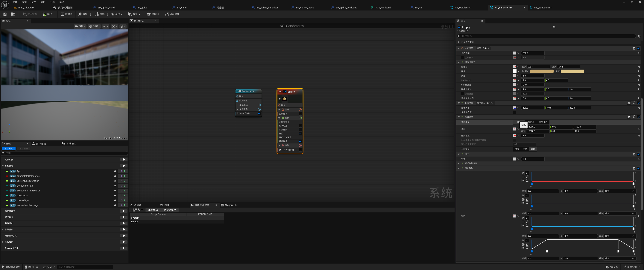Add renderer to 渲染 group
Image resolution: width=644 pixels, height=270 pixels.
tap(300, 145)
